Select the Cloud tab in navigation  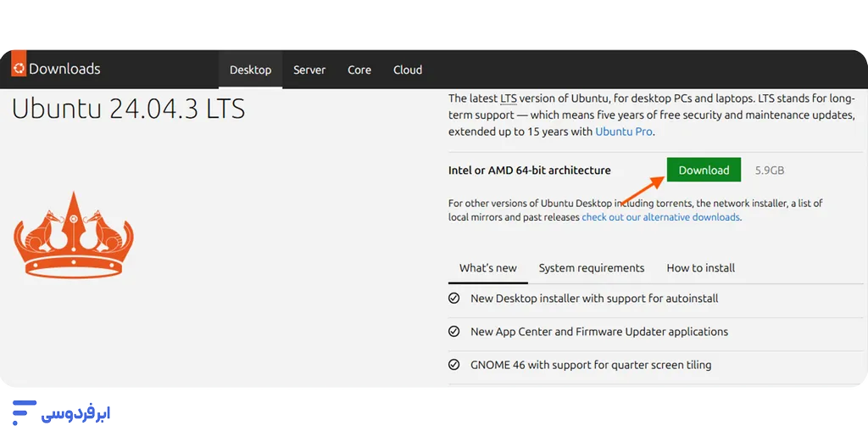tap(408, 70)
